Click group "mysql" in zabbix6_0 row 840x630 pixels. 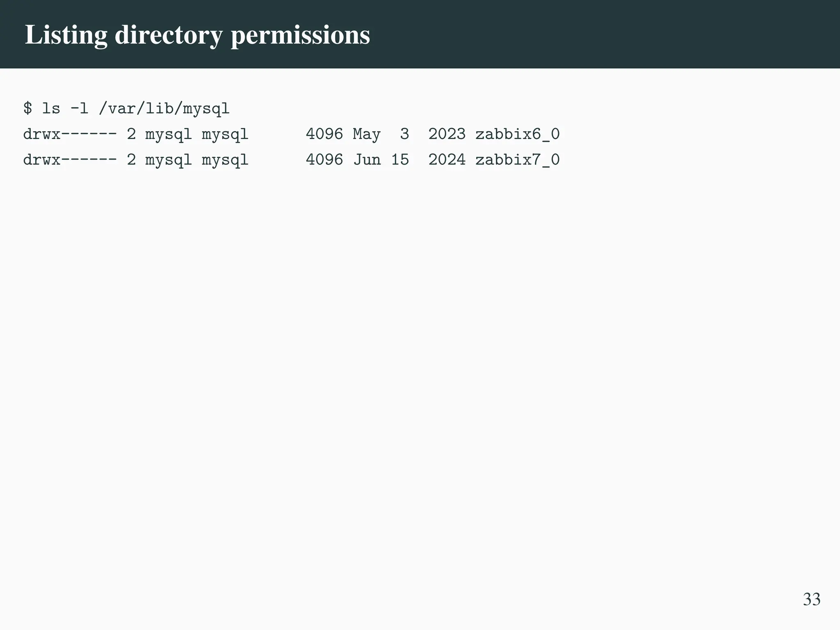click(225, 134)
